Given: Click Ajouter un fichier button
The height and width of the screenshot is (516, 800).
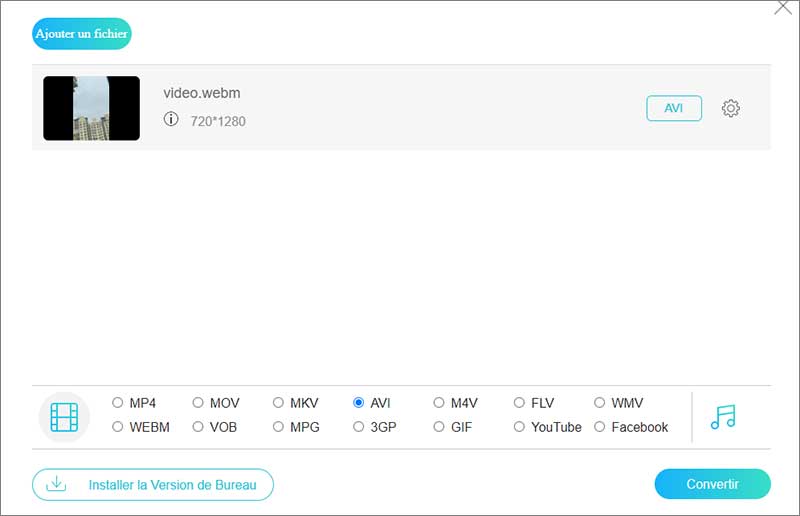Looking at the screenshot, I should click(x=82, y=34).
